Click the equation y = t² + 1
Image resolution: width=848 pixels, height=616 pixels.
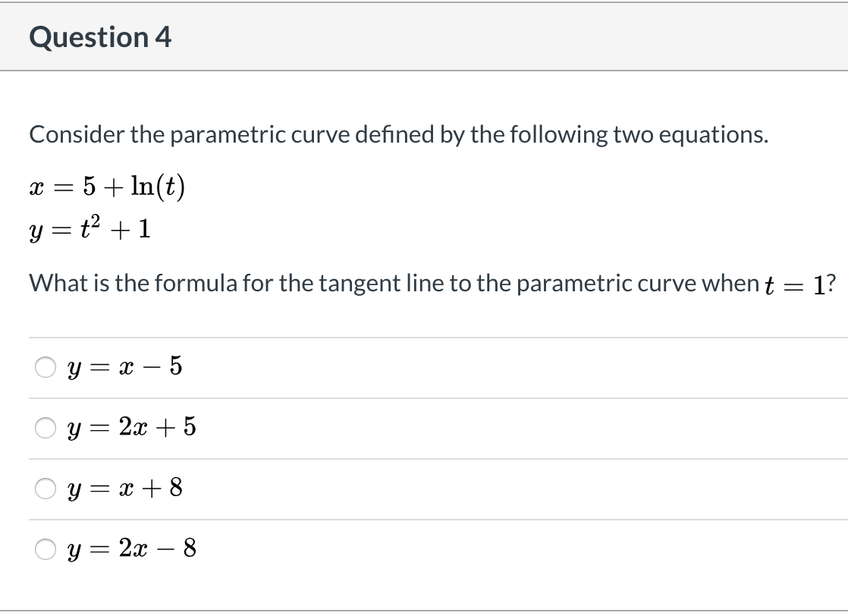point(90,228)
